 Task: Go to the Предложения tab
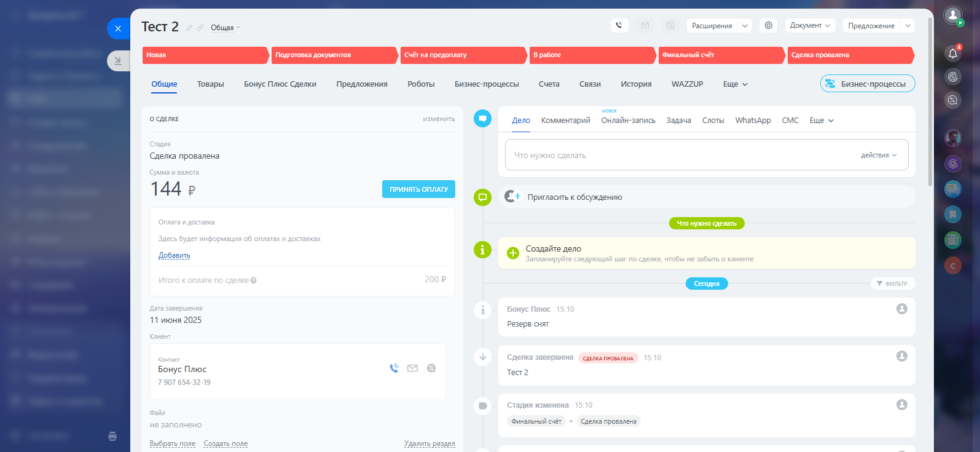click(x=362, y=84)
